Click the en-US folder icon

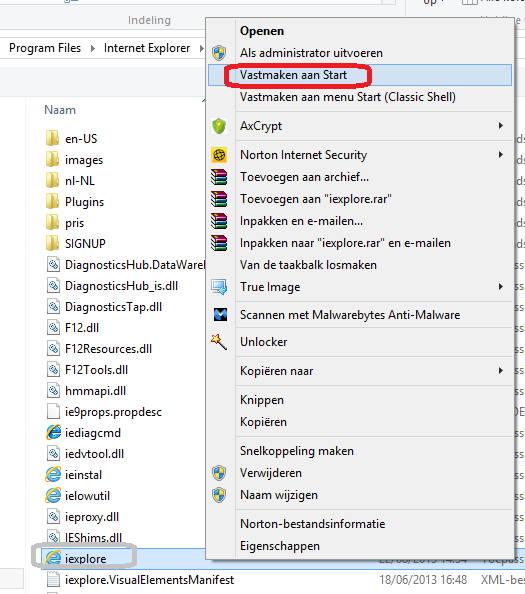52,138
